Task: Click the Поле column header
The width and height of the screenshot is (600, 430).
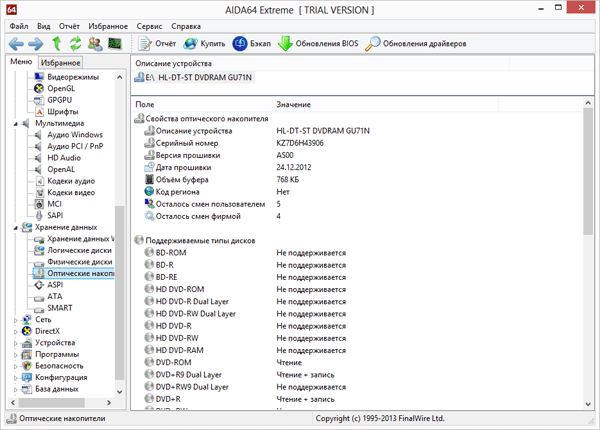Action: 202,104
